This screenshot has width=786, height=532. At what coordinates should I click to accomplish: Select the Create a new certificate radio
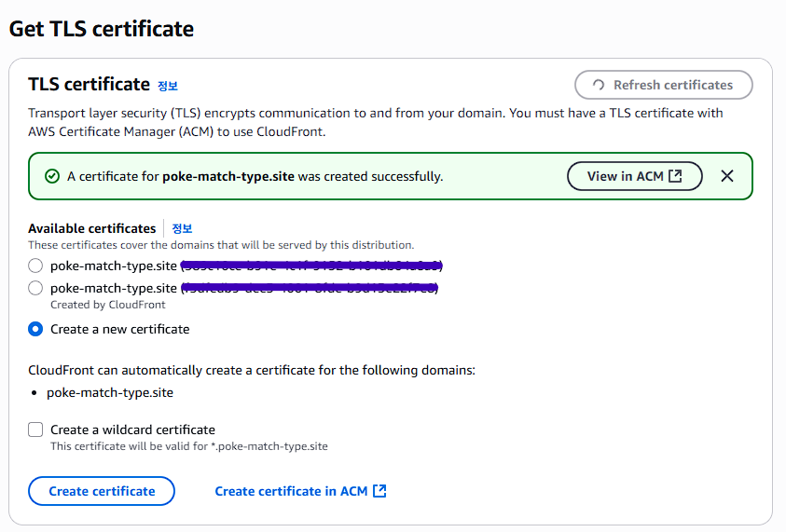pos(35,329)
